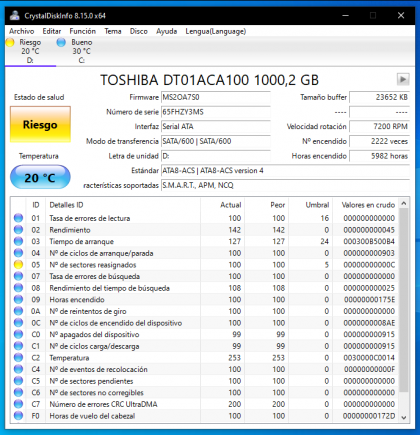Click the scrollbar down arrow in SMART list
This screenshot has height=435, width=420.
click(404, 417)
